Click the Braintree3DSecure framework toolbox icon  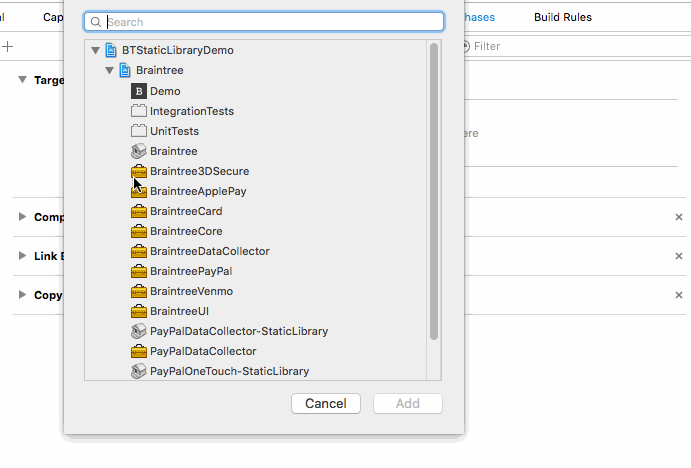pos(139,171)
